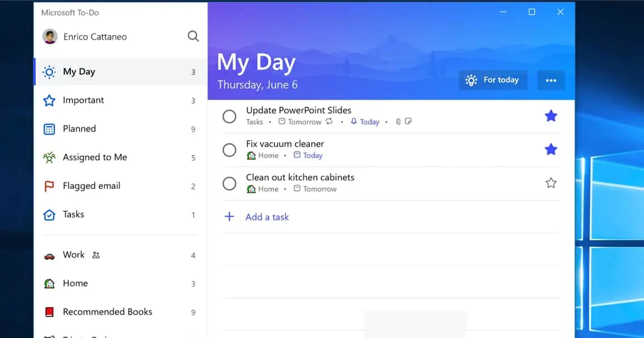The height and width of the screenshot is (338, 644).
Task: Click the house icon under Clean out kitchen cabinets
Action: coord(251,189)
